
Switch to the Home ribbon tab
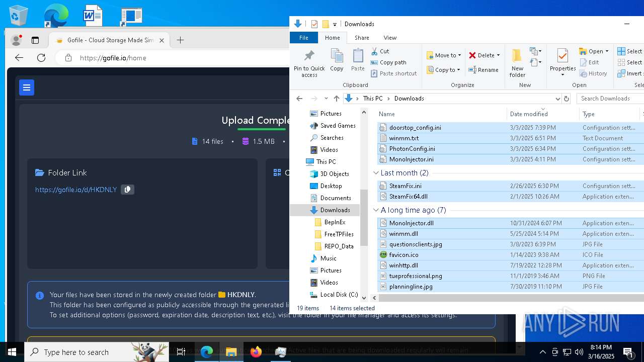(332, 38)
